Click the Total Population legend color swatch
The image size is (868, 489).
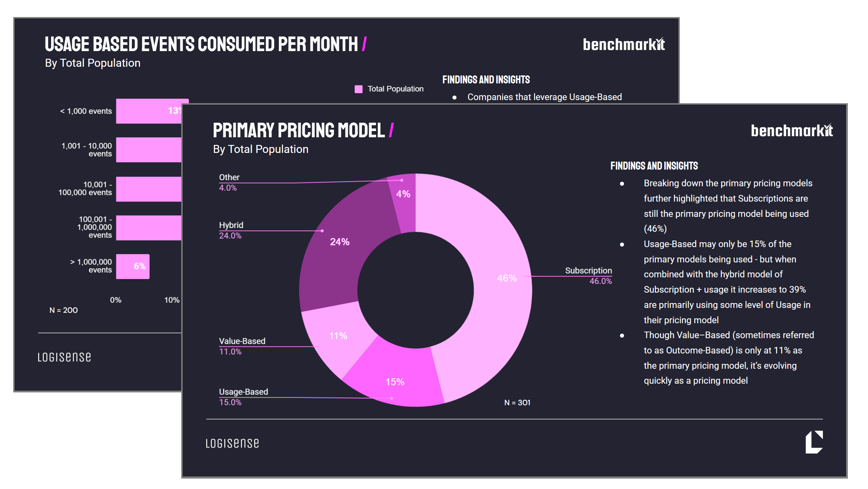(358, 89)
